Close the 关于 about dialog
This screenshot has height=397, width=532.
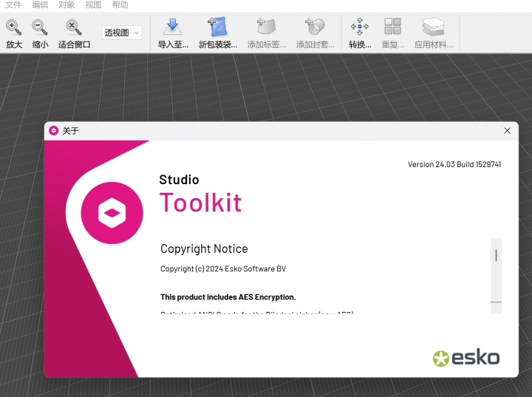pos(507,131)
